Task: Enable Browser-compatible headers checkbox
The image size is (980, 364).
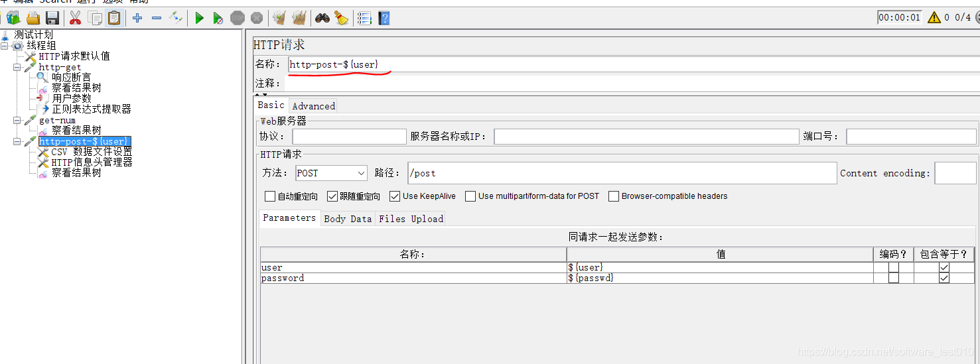Action: [x=614, y=196]
